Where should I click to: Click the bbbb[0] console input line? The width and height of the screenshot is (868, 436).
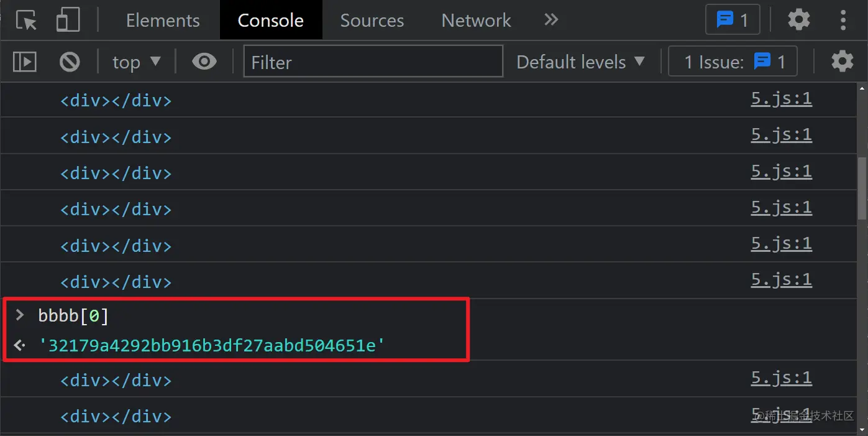click(x=73, y=316)
